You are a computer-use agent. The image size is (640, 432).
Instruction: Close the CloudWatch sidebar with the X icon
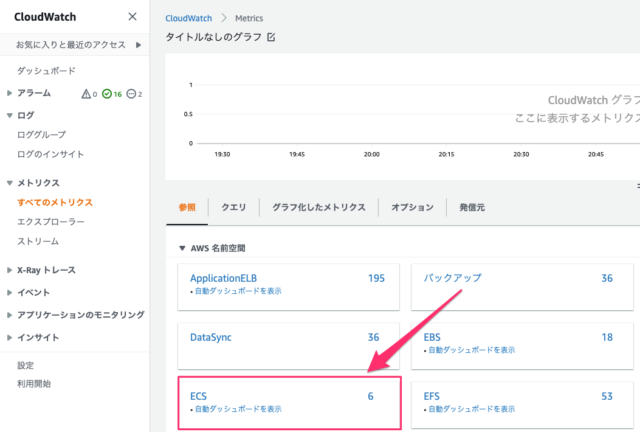[x=132, y=17]
